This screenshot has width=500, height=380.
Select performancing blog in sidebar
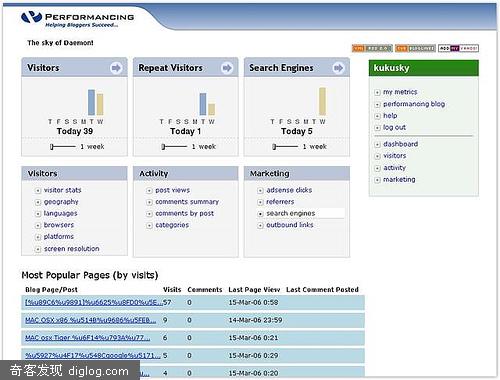click(x=414, y=104)
